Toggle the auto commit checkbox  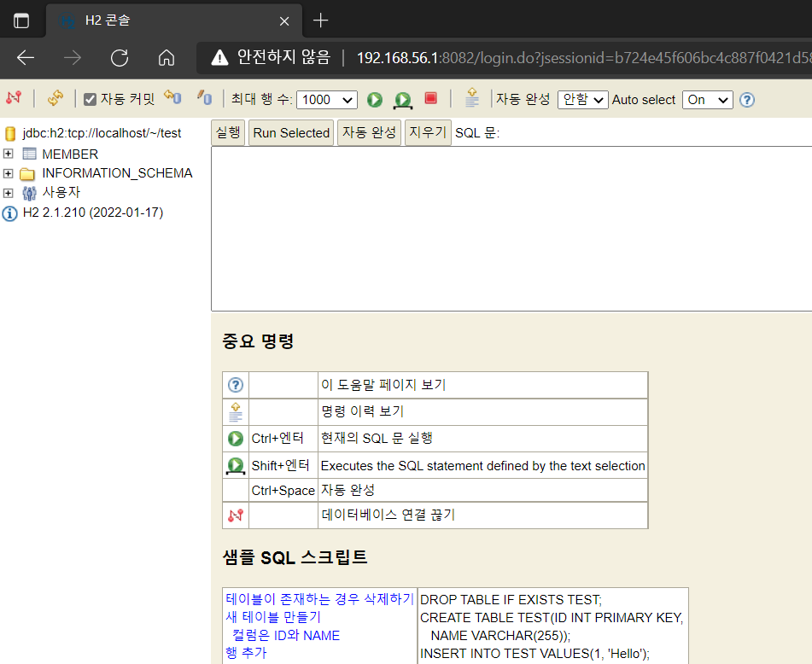[90, 99]
